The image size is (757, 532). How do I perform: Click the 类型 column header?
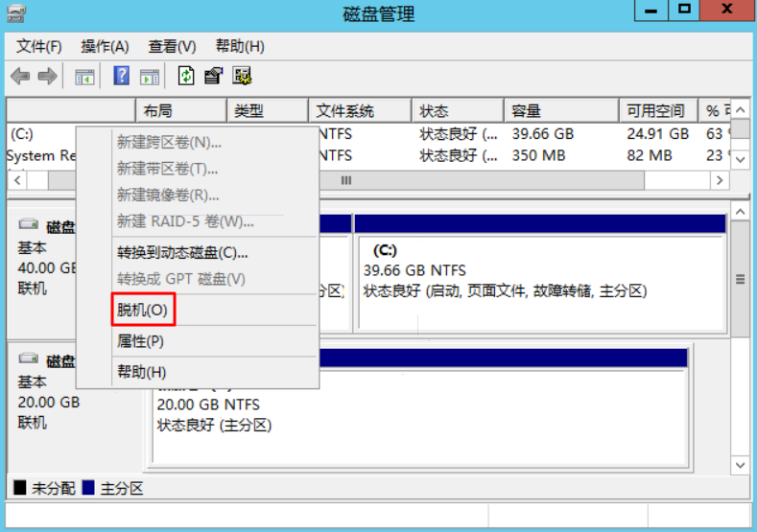[268, 111]
